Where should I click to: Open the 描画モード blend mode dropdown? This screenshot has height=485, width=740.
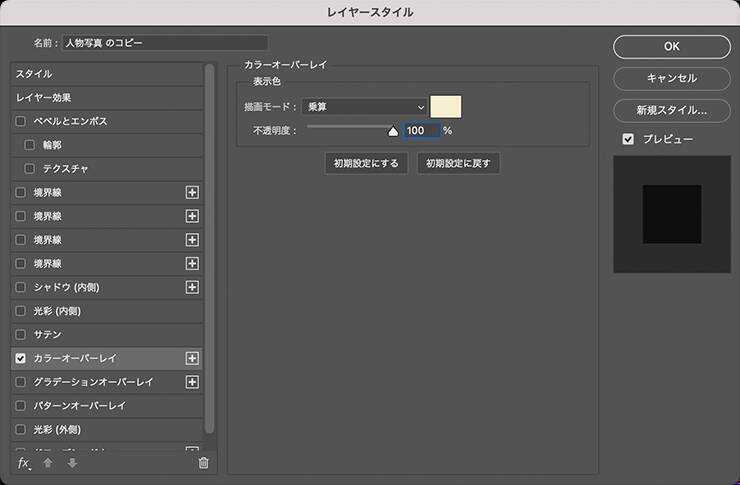tap(364, 107)
